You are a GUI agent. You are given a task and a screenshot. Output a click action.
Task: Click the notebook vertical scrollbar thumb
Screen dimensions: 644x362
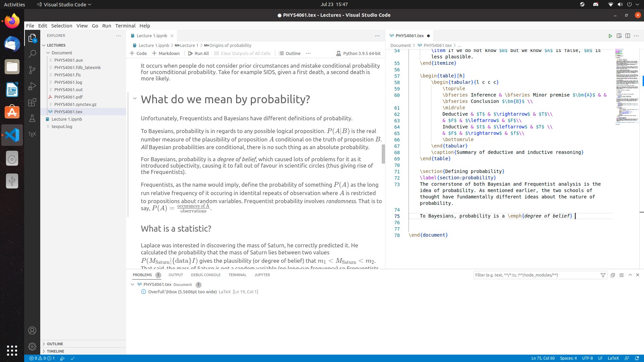[x=383, y=154]
